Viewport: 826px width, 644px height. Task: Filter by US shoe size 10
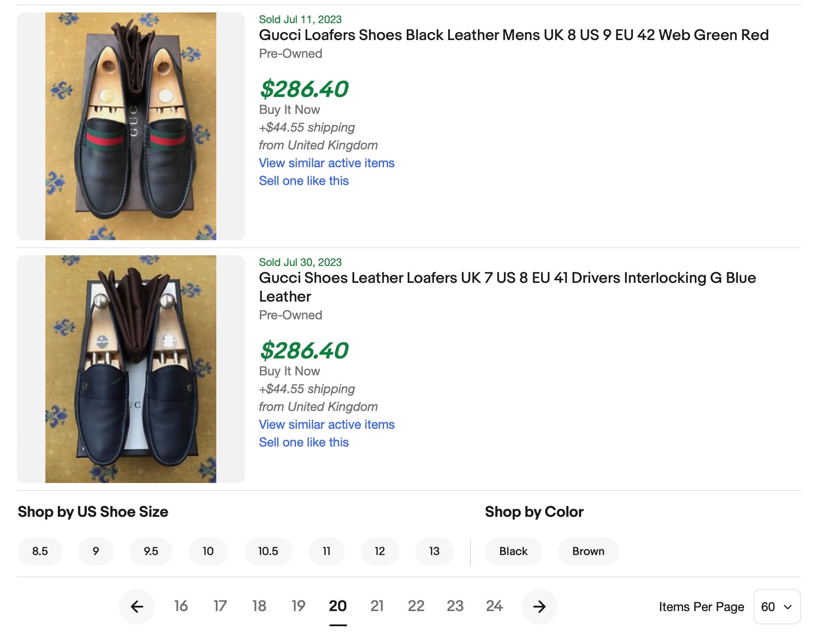[x=208, y=551]
